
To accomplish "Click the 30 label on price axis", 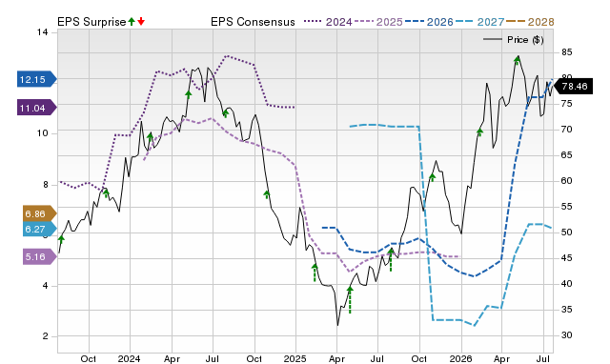I will (566, 334).
